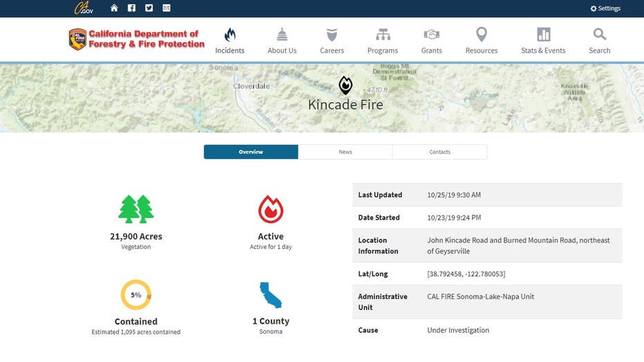This screenshot has height=362, width=644.
Task: Switch to the Contacts tab
Action: click(440, 152)
